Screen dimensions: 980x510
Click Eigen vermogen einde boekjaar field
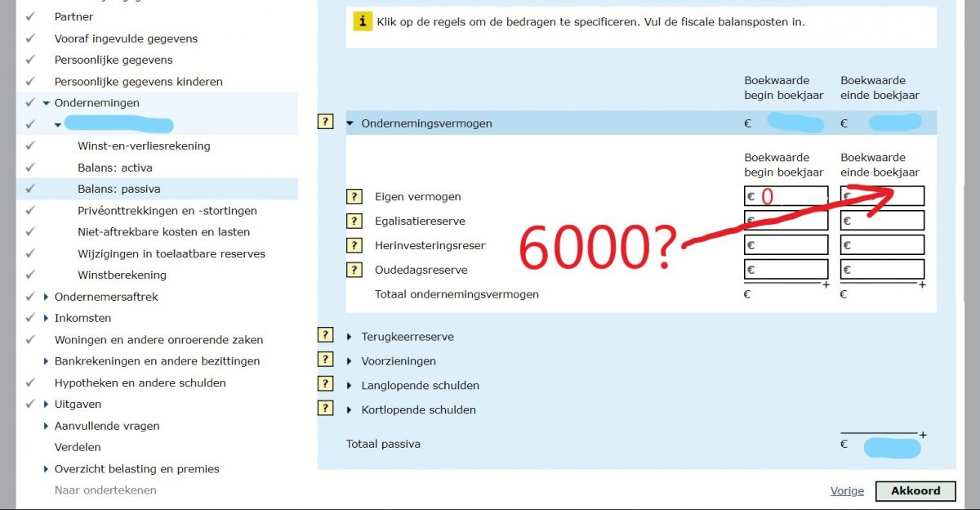point(882,196)
